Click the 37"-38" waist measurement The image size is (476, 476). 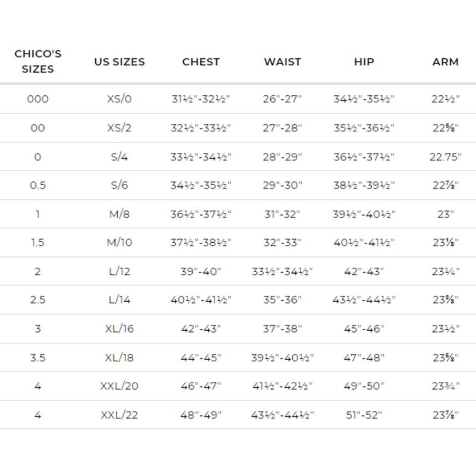pyautogui.click(x=283, y=328)
